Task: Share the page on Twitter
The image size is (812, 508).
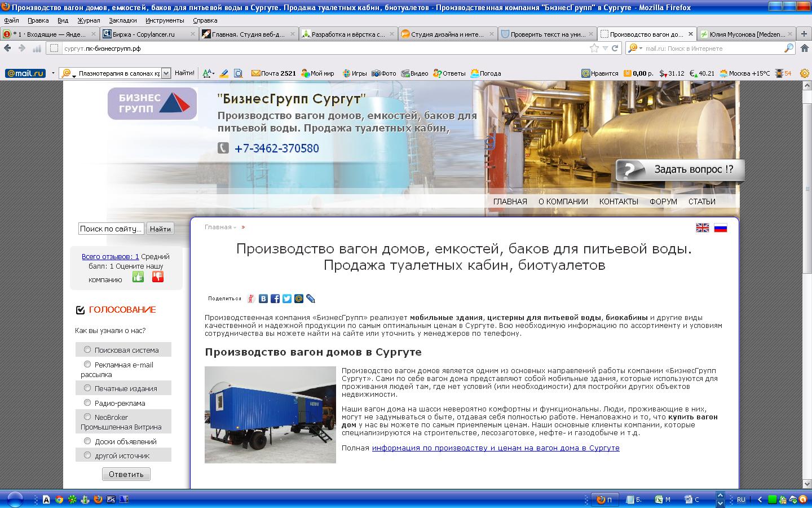Action: tap(287, 299)
